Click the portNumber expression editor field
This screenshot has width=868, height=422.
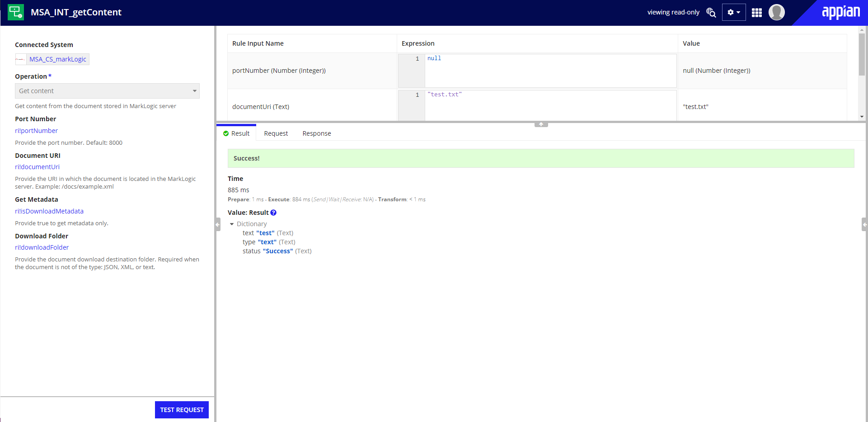click(x=550, y=71)
